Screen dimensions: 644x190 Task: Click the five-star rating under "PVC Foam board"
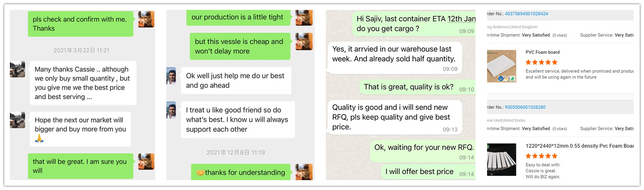[x=541, y=62]
